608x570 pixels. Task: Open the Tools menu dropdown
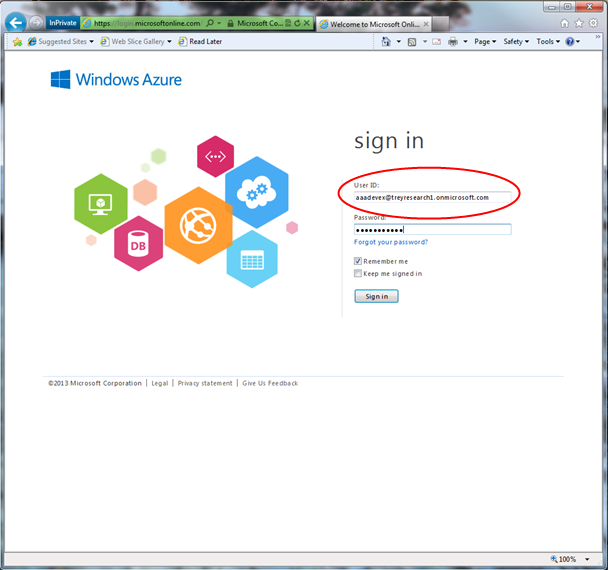(x=548, y=41)
